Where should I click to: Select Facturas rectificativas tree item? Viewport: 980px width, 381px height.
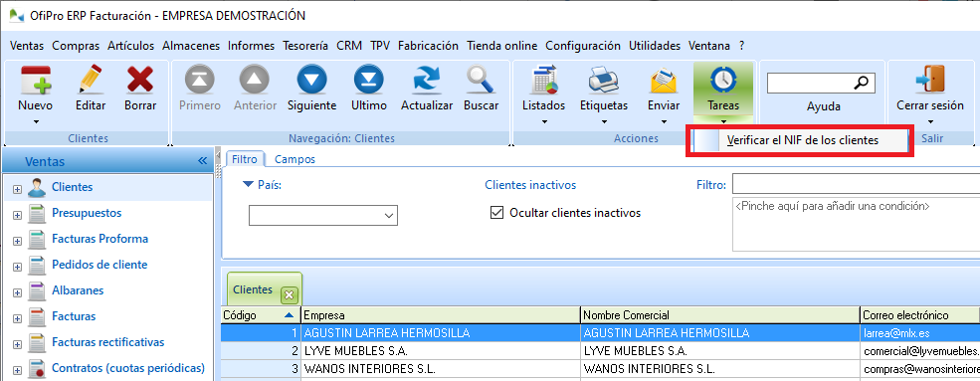point(108,342)
